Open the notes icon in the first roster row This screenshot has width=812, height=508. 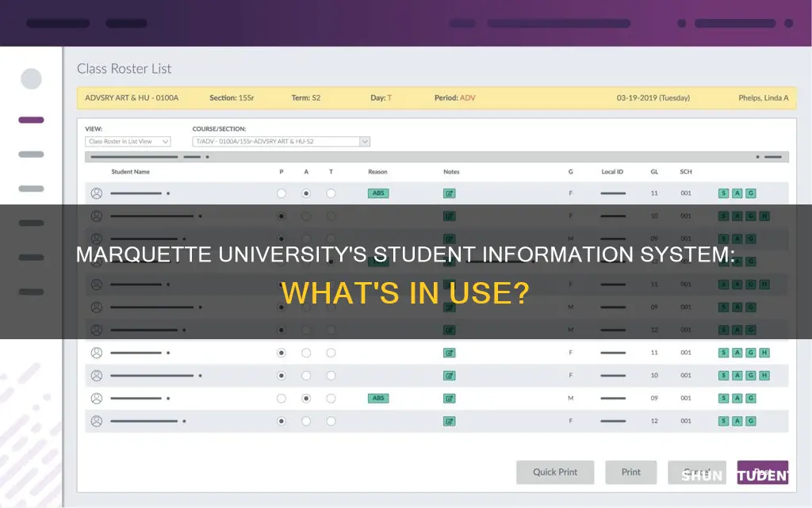pos(449,193)
